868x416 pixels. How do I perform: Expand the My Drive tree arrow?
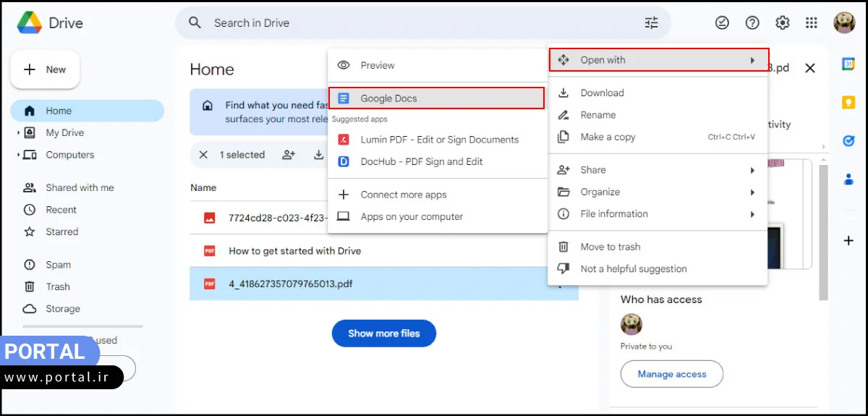coord(18,133)
